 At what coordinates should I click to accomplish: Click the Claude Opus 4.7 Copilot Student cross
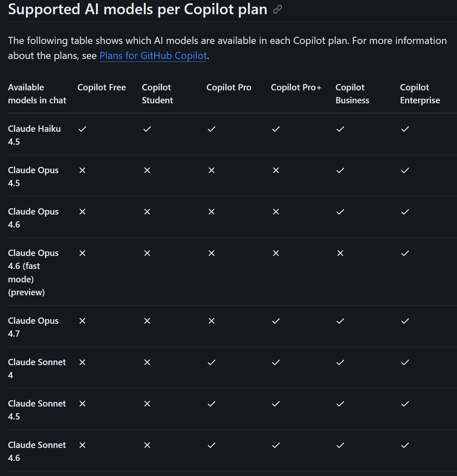pyautogui.click(x=147, y=321)
